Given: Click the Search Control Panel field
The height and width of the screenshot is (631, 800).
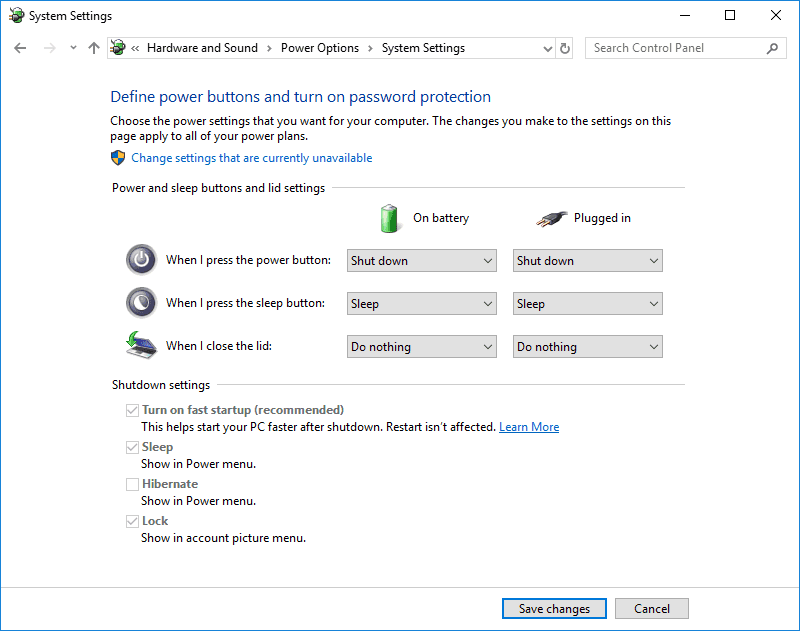Looking at the screenshot, I should [x=675, y=48].
